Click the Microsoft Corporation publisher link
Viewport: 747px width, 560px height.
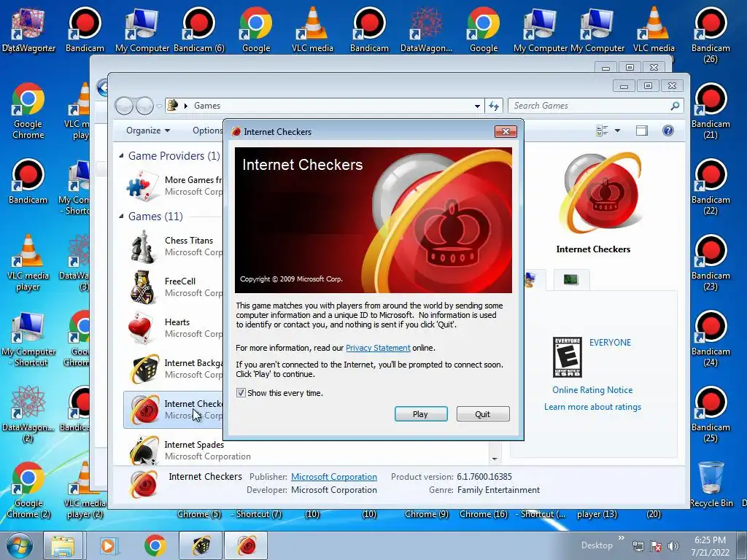click(334, 477)
